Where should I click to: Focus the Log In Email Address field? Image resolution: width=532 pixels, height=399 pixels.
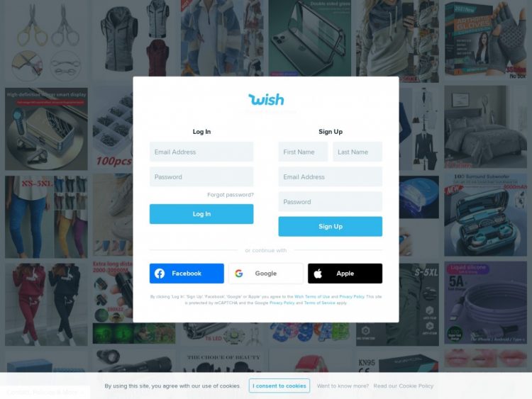click(201, 152)
